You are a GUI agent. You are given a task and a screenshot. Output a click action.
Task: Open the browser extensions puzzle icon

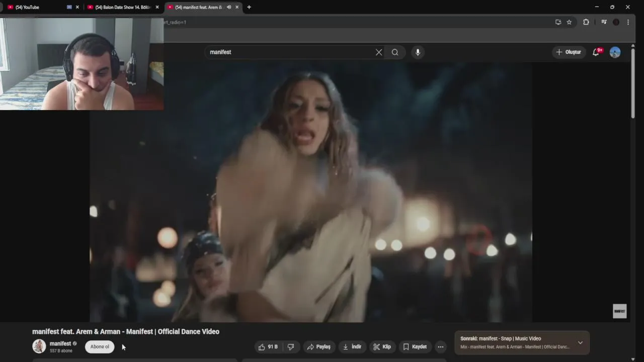(x=586, y=22)
